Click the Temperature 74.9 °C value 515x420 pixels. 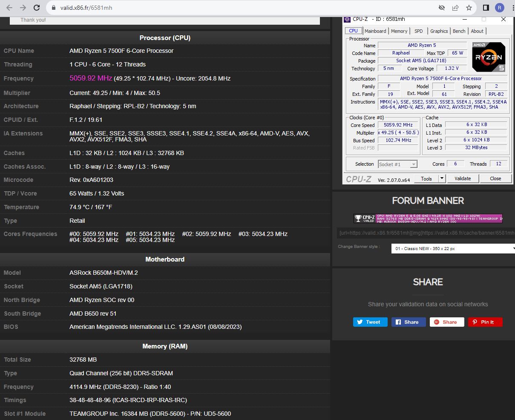point(91,207)
